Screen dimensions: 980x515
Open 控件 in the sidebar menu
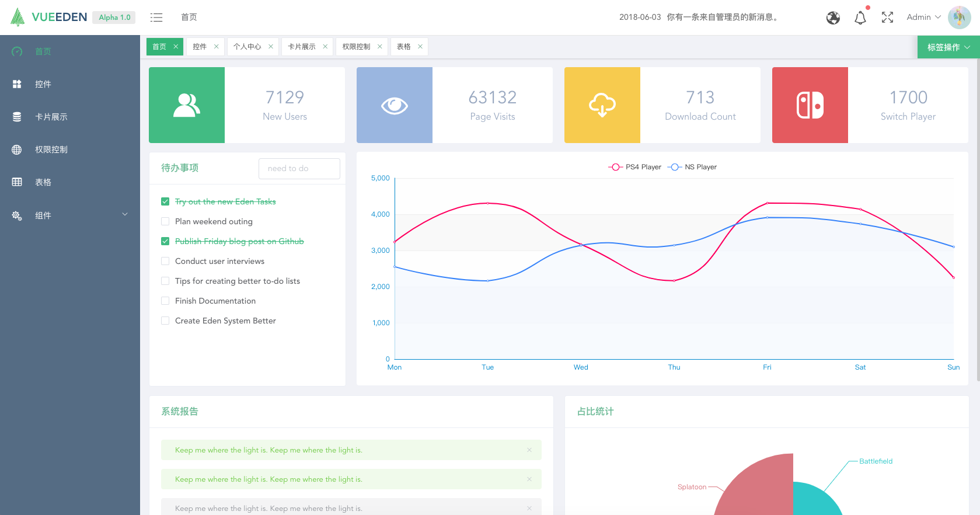point(70,84)
